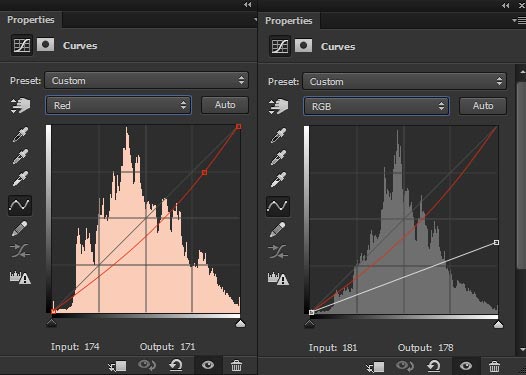Delete adjustment layer with right panel trash icon
Image resolution: width=526 pixels, height=375 pixels.
[494, 366]
